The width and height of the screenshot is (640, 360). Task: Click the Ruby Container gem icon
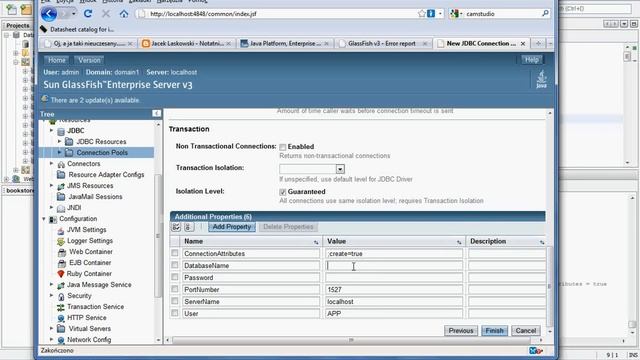[61, 274]
